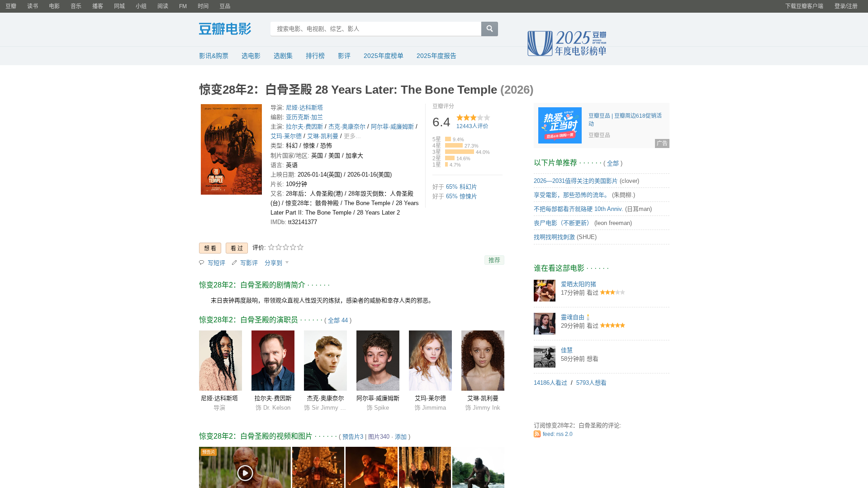Open writer 亚历克斯·加兰 link
This screenshot has width=868, height=488.
click(304, 117)
